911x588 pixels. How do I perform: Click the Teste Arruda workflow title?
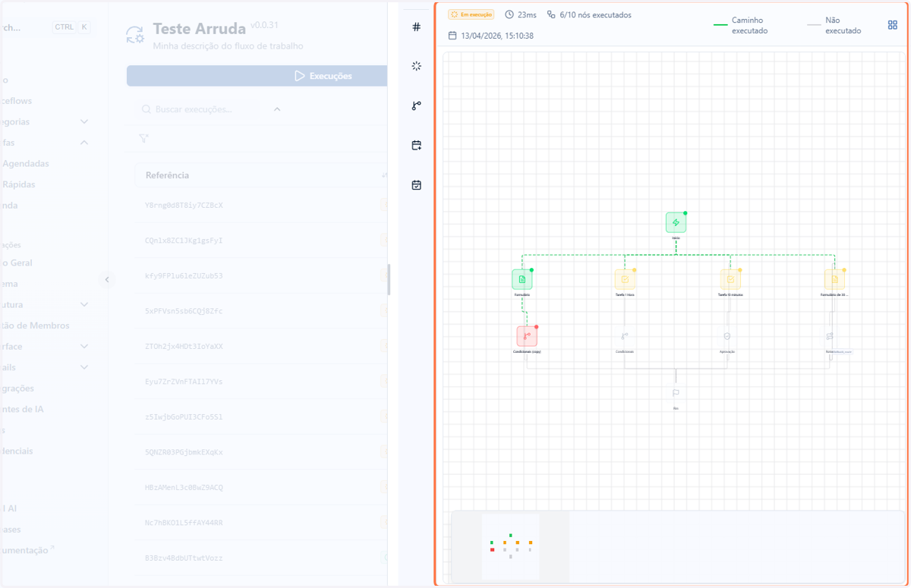pos(199,29)
